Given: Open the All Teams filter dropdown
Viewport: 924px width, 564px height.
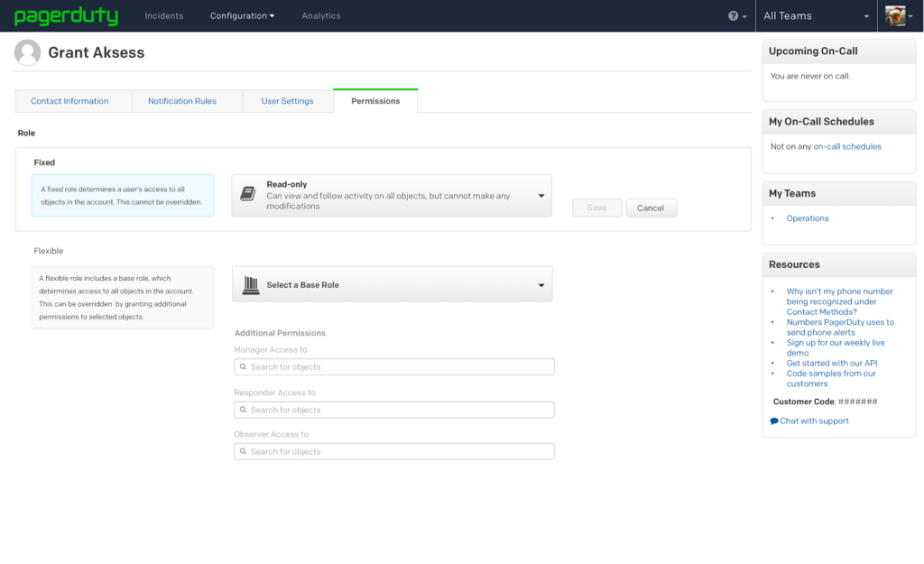Looking at the screenshot, I should [816, 16].
